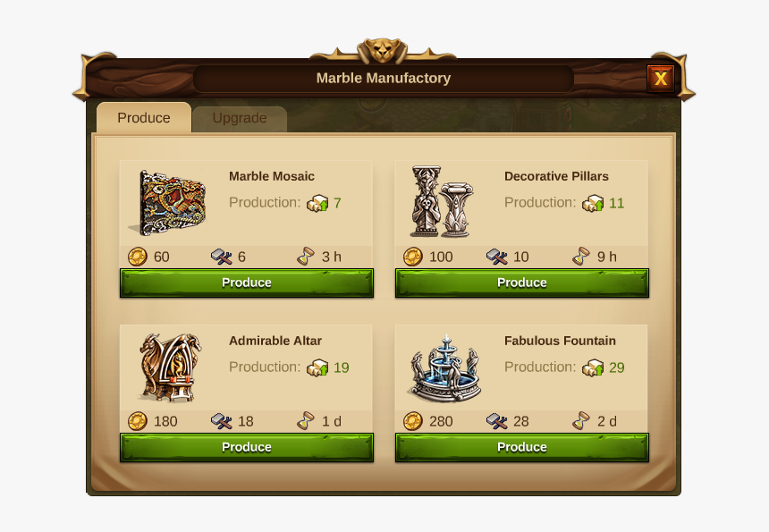Select the Produce tab
The image size is (769, 532).
pyautogui.click(x=144, y=118)
